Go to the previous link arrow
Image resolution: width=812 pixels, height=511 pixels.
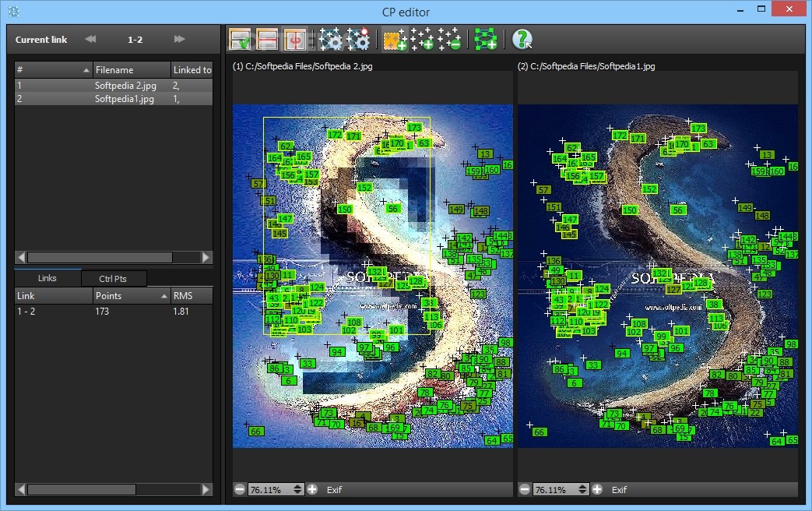coord(90,39)
